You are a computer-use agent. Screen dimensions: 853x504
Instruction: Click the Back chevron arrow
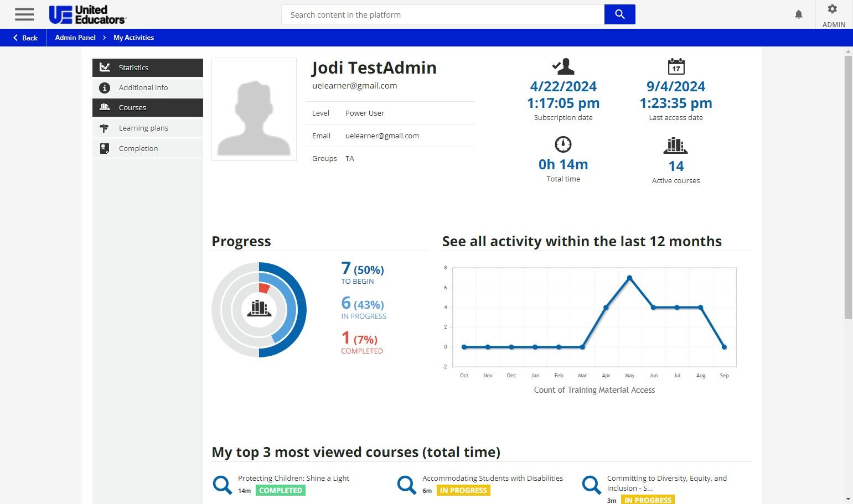[x=15, y=38]
